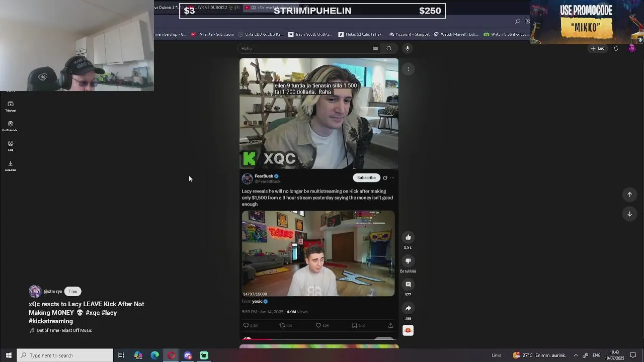Open Task View on taskbar
644x362 pixels.
tap(121, 355)
